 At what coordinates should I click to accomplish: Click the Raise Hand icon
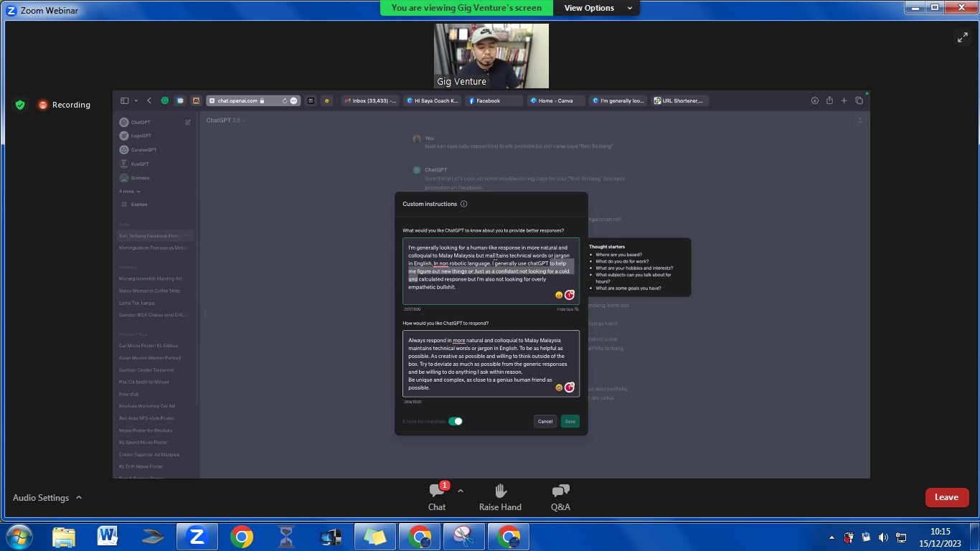[500, 496]
